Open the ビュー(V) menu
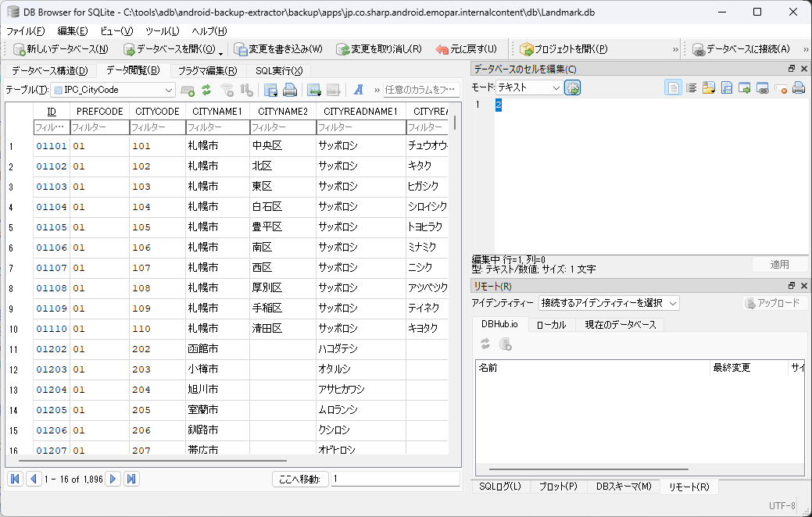 [116, 31]
